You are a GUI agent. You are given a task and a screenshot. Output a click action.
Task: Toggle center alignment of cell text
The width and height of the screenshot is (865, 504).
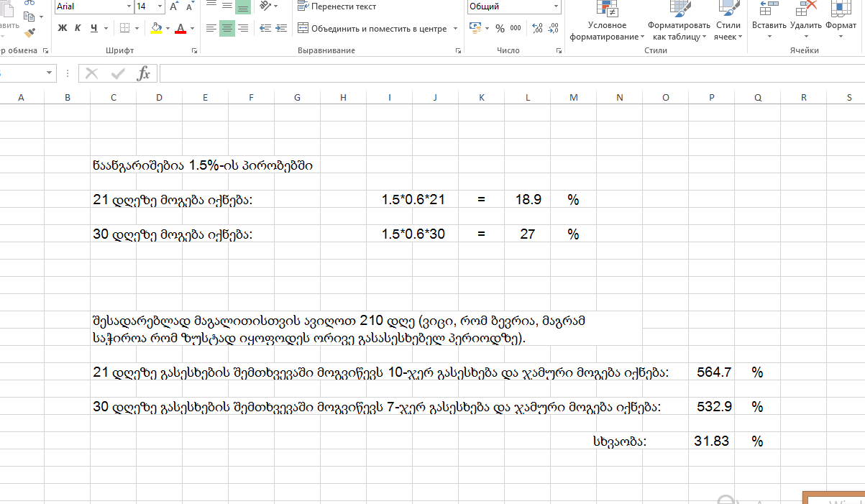(226, 27)
